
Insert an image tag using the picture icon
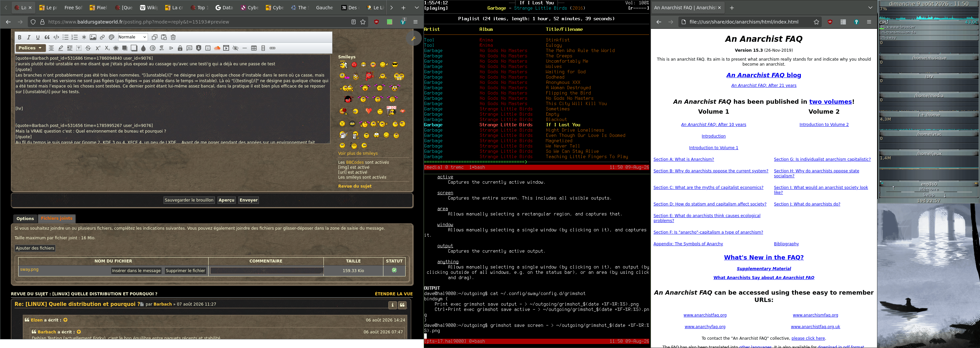pyautogui.click(x=93, y=37)
